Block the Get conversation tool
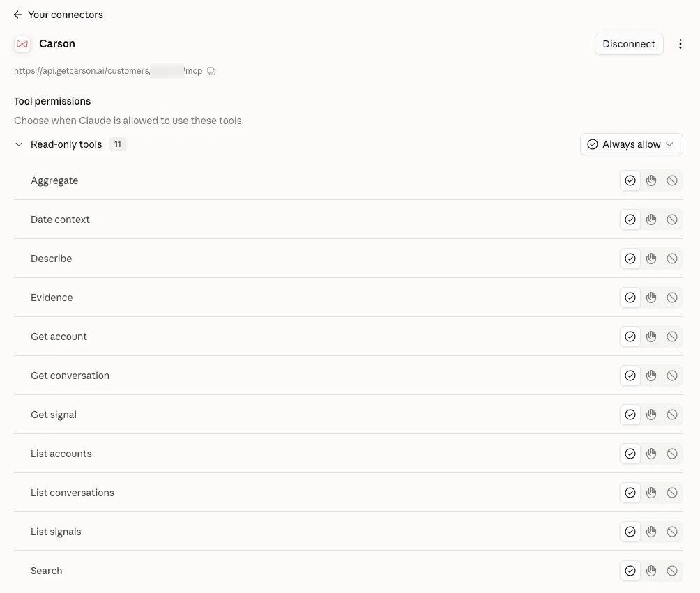 click(672, 376)
